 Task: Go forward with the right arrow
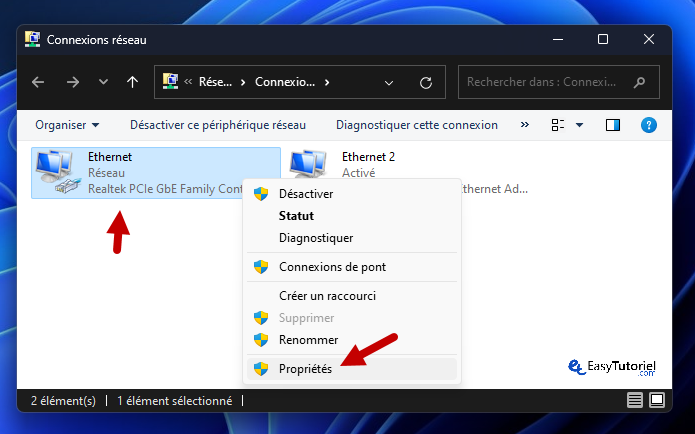click(x=73, y=82)
